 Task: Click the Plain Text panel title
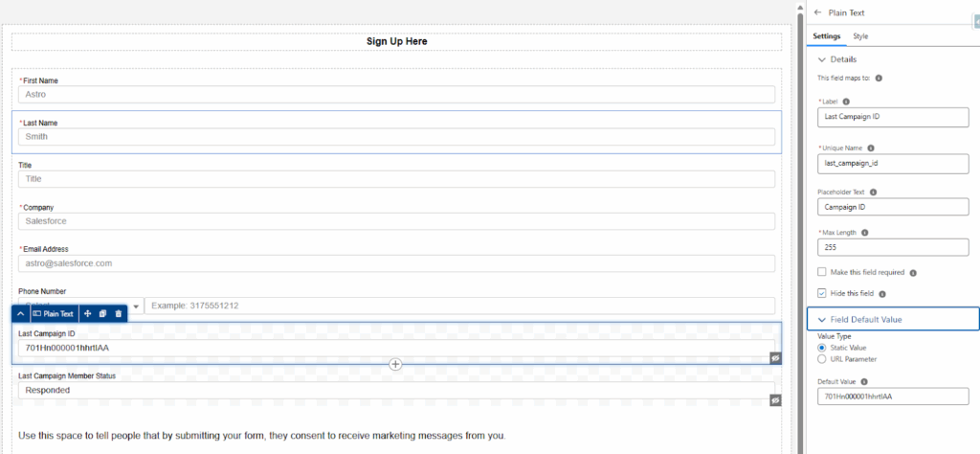(846, 12)
